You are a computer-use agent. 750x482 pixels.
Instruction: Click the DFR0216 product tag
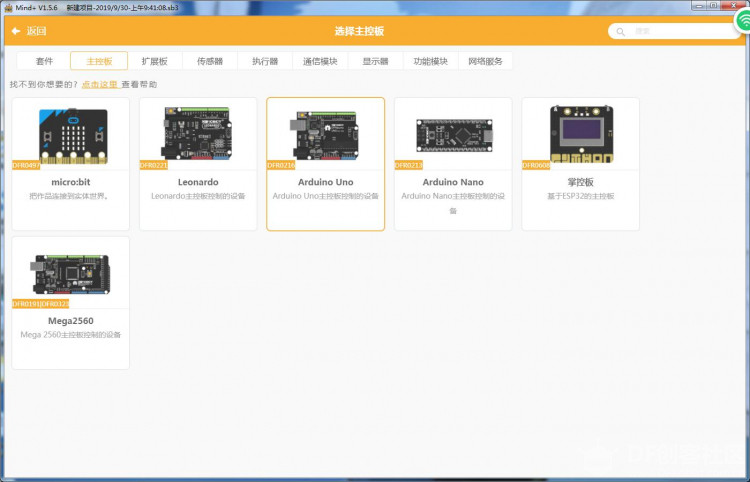[x=281, y=165]
